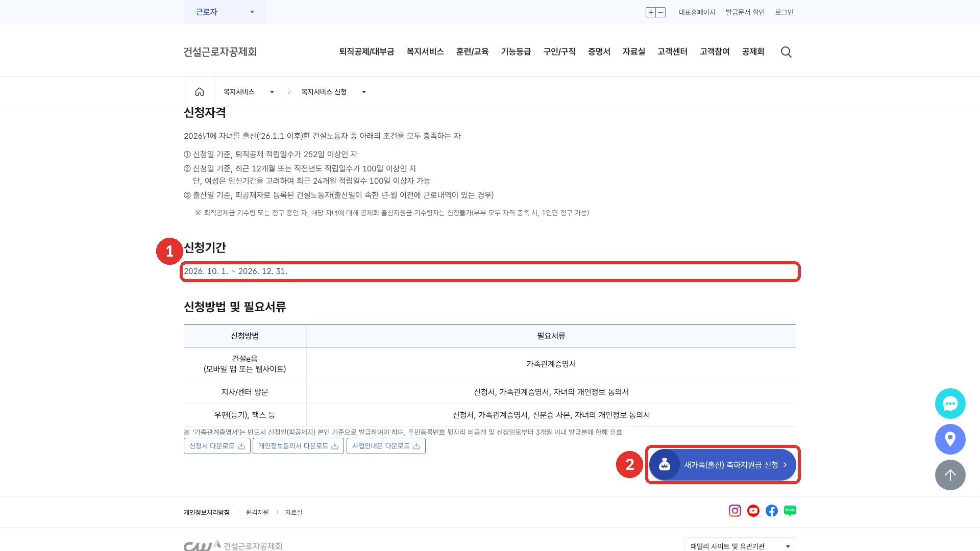Click the 가족관계증명서 table cell

coord(551,364)
